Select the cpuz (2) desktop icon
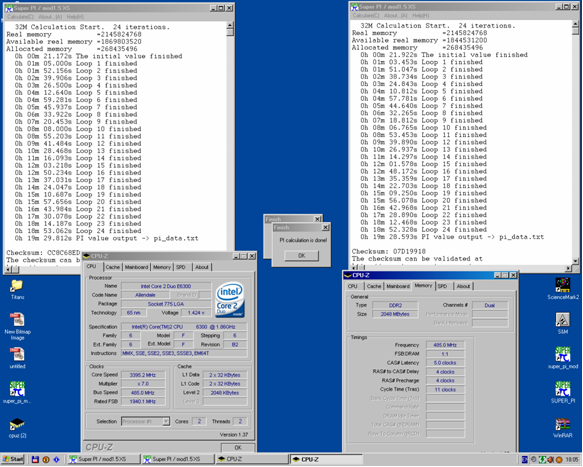Image resolution: width=583 pixels, height=467 pixels. pos(17,428)
